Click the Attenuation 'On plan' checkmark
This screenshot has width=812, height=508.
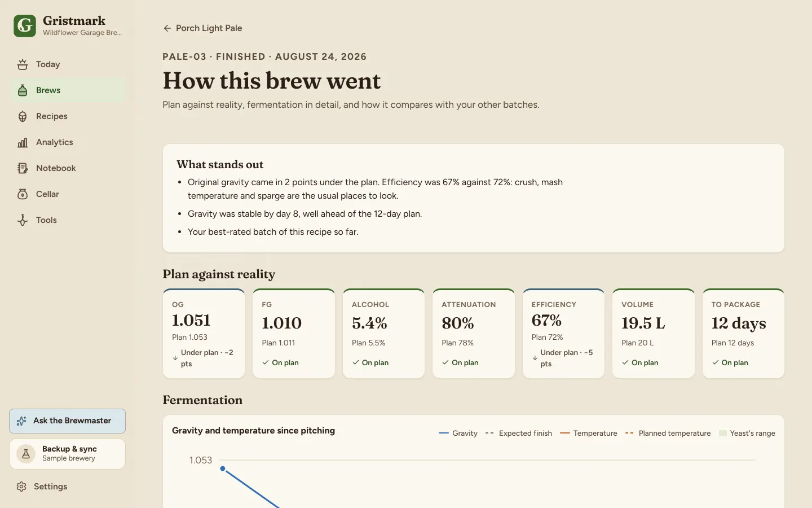(x=445, y=362)
